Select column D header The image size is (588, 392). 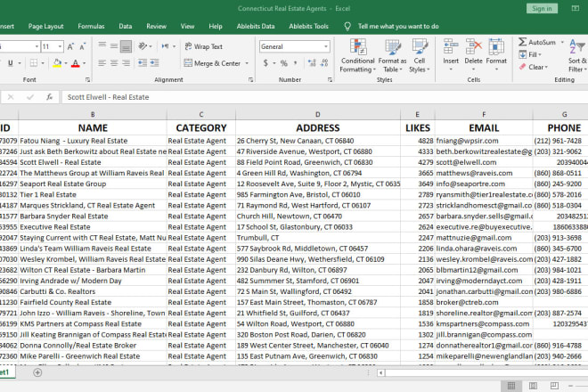pos(318,114)
